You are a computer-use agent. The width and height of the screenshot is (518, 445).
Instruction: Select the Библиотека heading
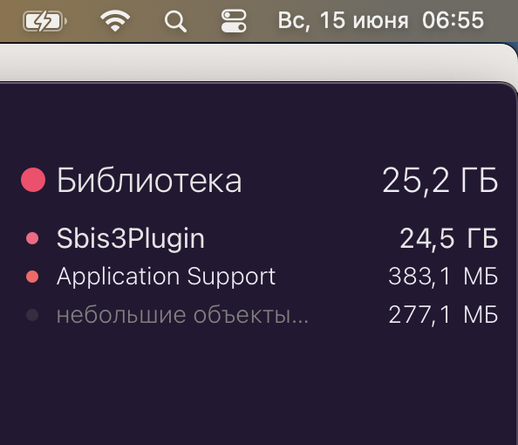tap(149, 180)
